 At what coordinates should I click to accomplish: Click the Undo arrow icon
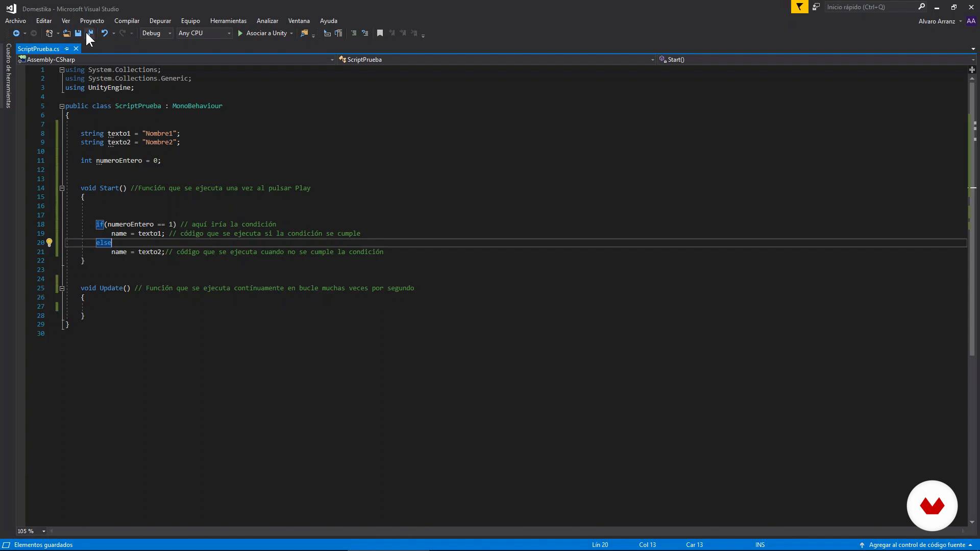(x=104, y=33)
